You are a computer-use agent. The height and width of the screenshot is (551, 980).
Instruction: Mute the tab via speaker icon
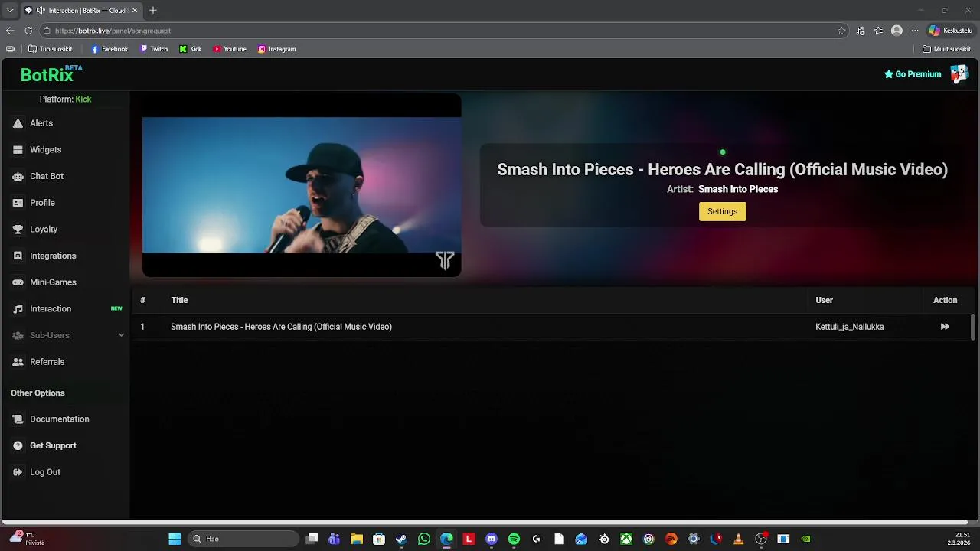[40, 11]
